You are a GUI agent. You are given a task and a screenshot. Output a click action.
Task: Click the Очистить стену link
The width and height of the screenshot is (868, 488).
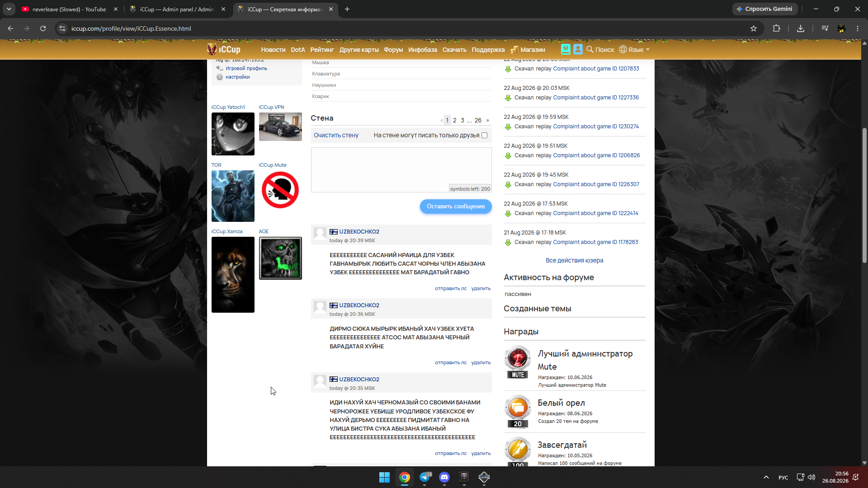(336, 135)
